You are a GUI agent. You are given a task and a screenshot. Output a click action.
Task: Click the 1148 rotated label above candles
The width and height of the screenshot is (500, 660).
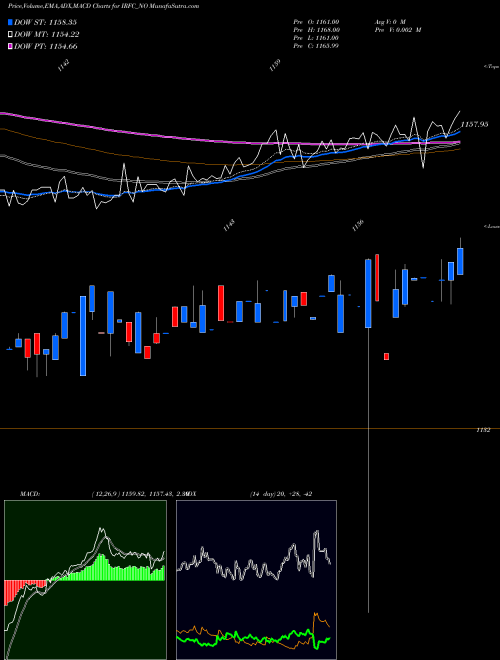tap(229, 226)
